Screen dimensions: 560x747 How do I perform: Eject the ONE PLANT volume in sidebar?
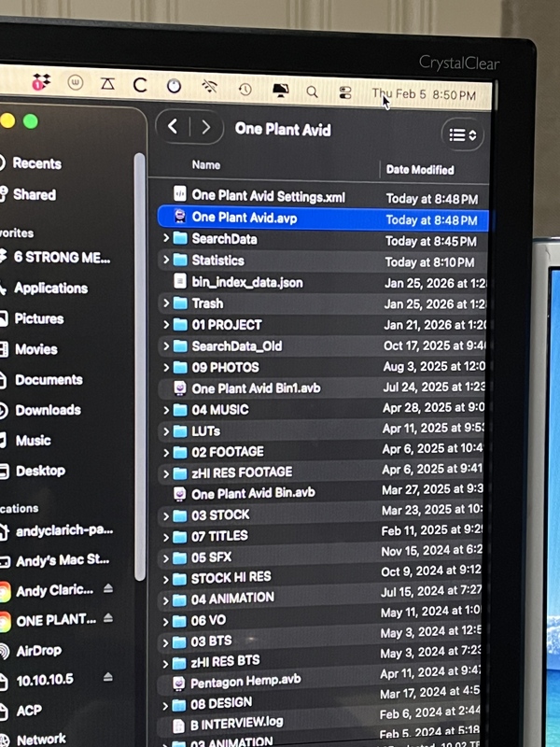click(x=108, y=618)
